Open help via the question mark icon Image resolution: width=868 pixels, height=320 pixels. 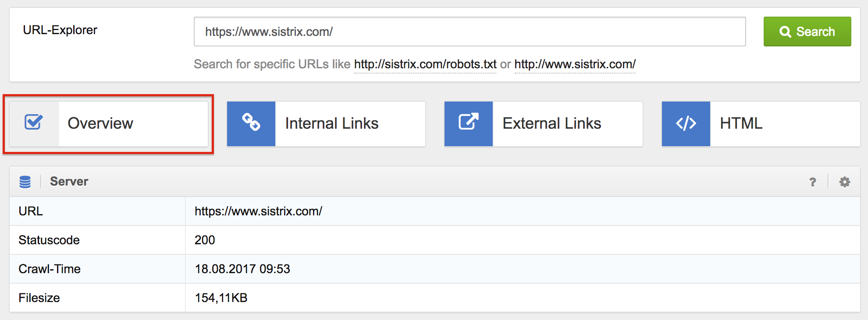point(813,181)
